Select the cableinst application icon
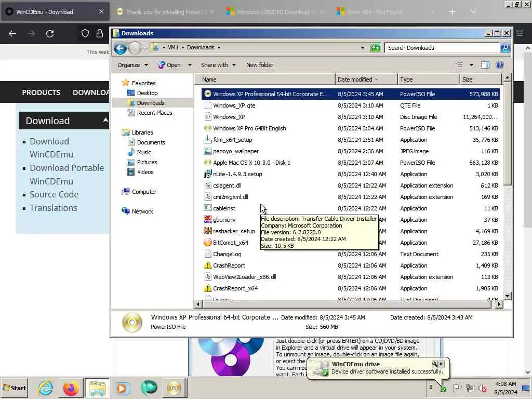Image resolution: width=532 pixels, height=399 pixels. (208, 208)
